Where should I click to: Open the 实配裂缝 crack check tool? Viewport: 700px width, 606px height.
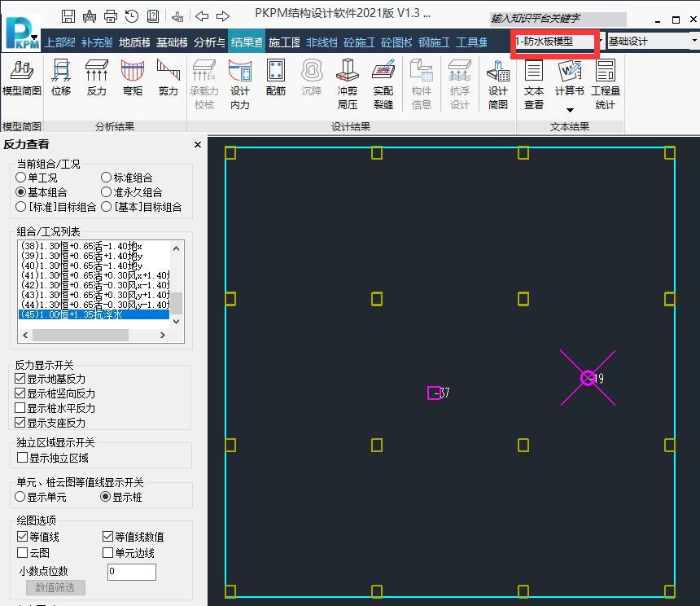(383, 84)
